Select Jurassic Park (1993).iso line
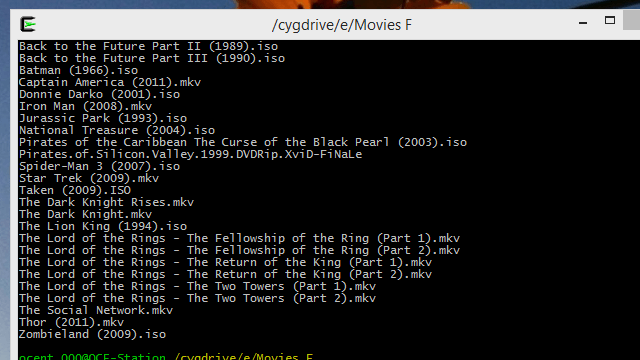The height and width of the screenshot is (360, 640). 103,118
